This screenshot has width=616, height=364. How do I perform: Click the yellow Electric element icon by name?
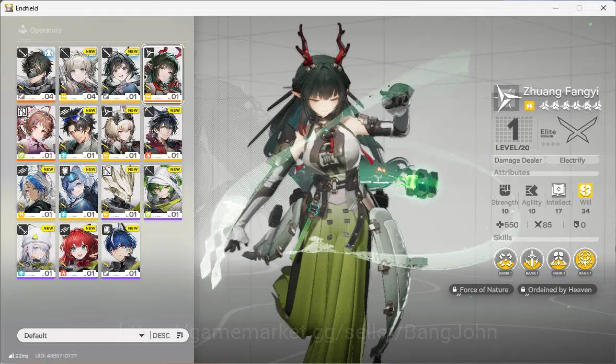tap(529, 106)
